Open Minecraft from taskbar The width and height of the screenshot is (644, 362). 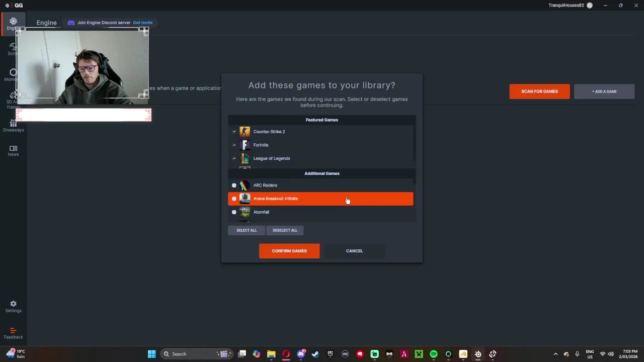click(419, 354)
